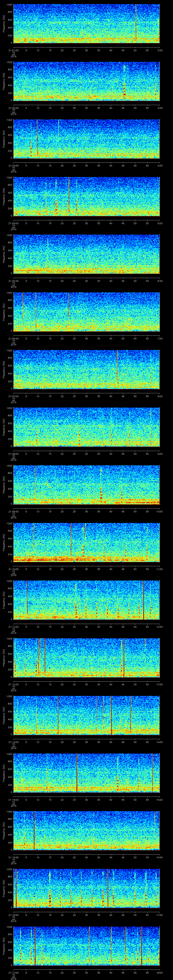Click the spectrogram panel starting at 21:10:00
Screen dimensions: 173x980
pos(86,543)
